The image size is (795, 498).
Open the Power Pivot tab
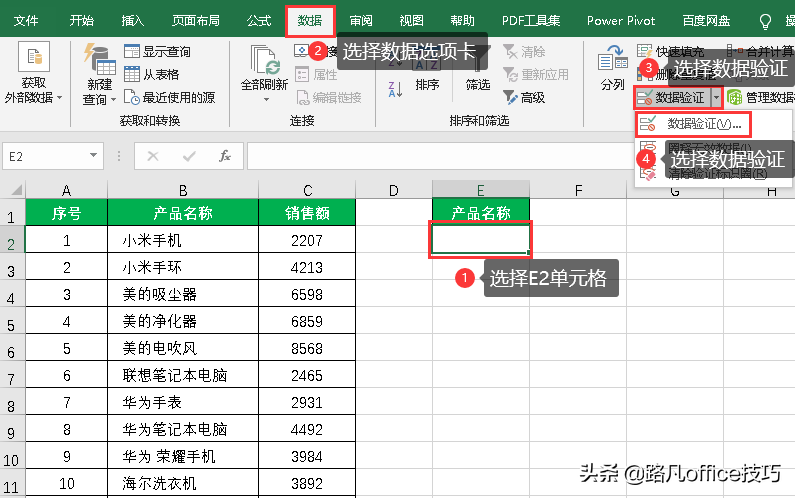(x=621, y=21)
